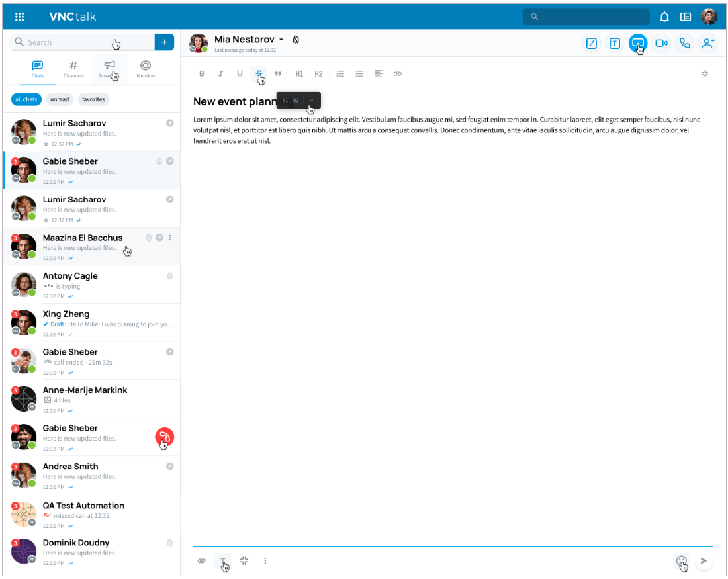Start a voice call from the header
Image resolution: width=728 pixels, height=579 pixels.
[x=684, y=43]
